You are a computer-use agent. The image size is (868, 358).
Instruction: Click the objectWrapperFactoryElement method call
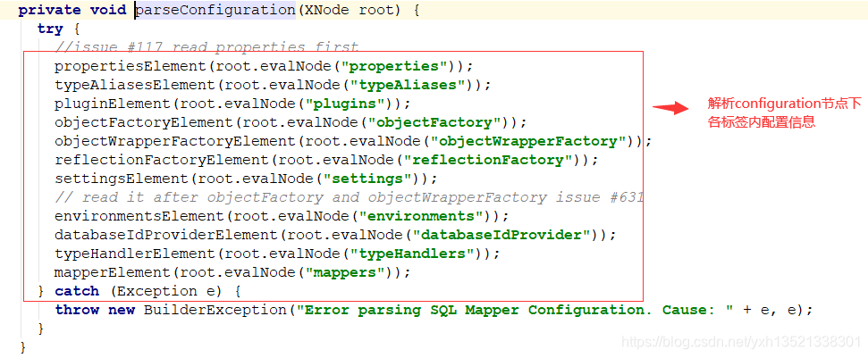[175, 141]
